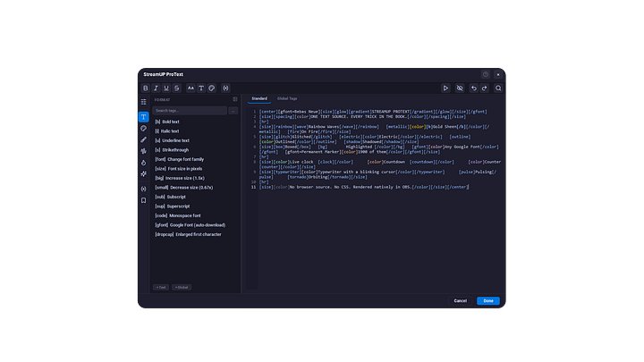Open the search magnifier in the toolbar
Viewport: 644px width, 362px height.
point(498,88)
